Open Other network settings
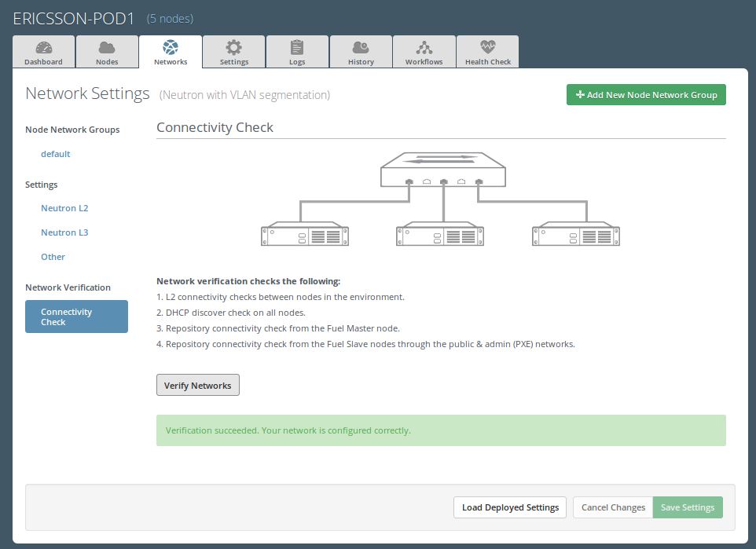 tap(53, 257)
